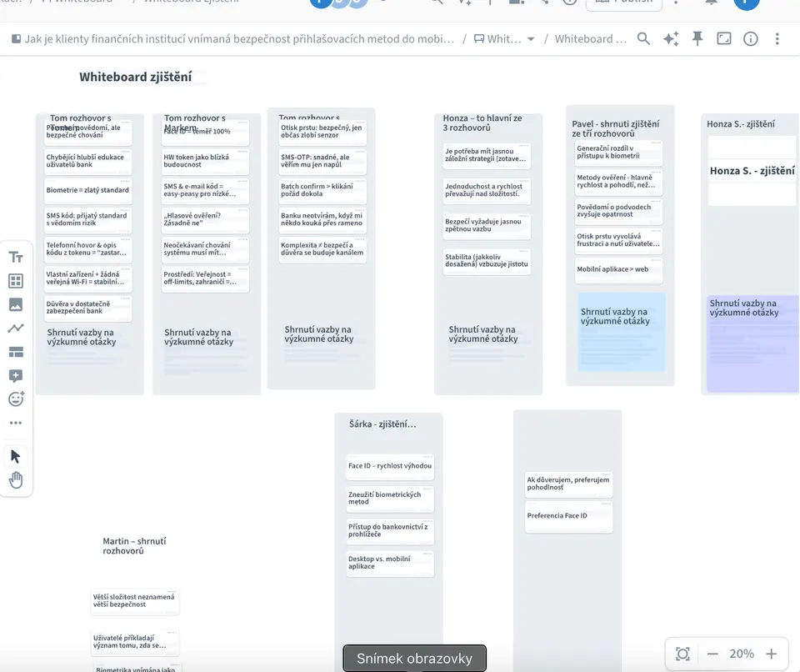Click the AI sparkle icon in header
This screenshot has height=672, width=800.
point(671,39)
